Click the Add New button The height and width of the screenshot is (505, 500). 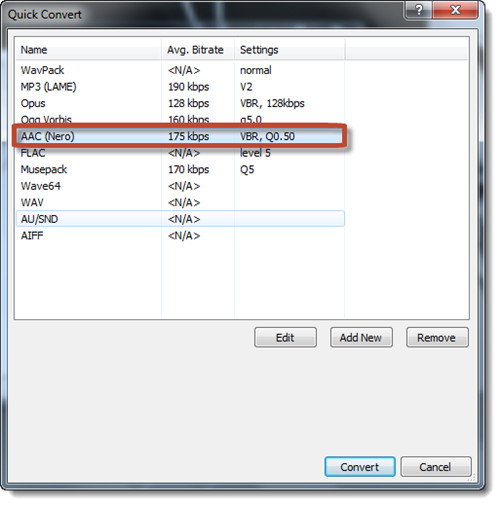361,337
